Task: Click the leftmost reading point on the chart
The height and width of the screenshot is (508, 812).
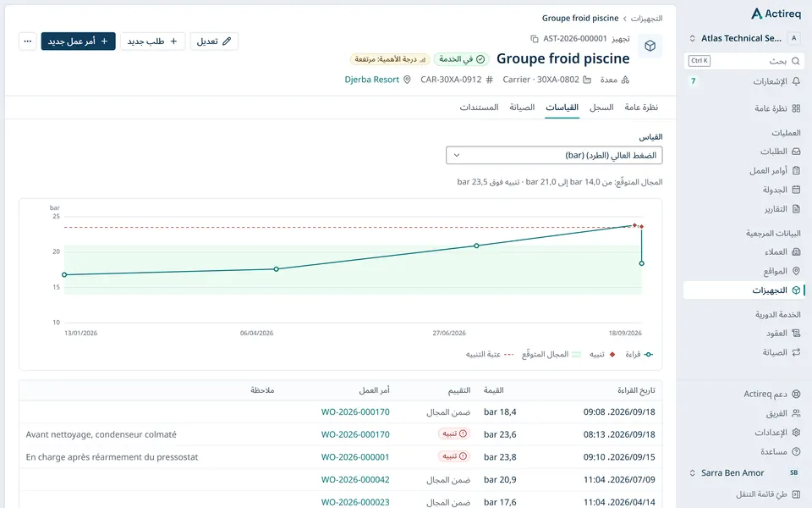Action: (64, 274)
